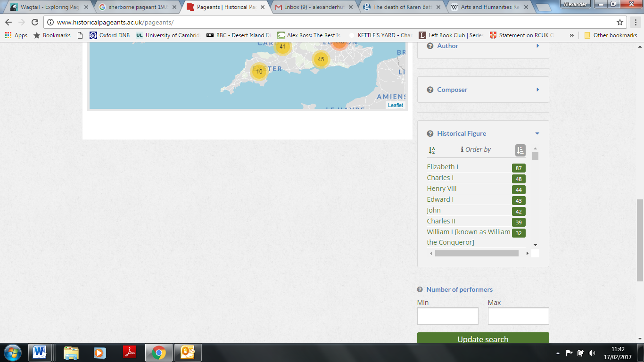
Task: Switch to sherborne pageant Google tab
Action: pos(137,7)
